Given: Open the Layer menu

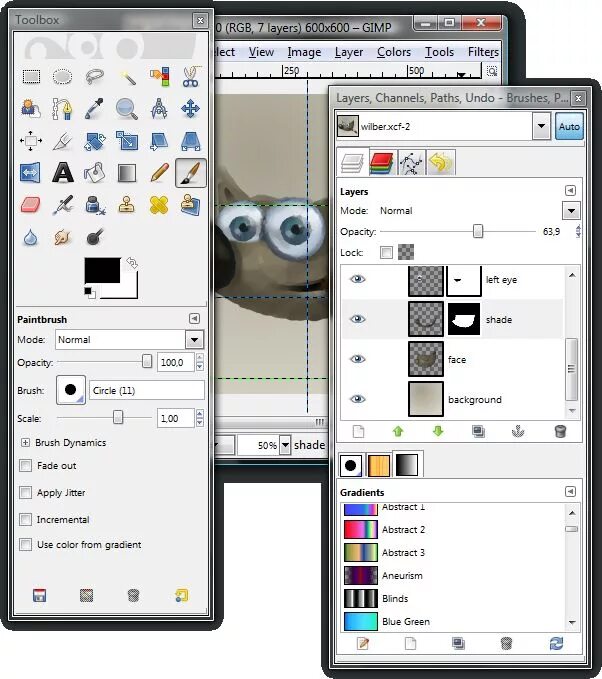Looking at the screenshot, I should click(x=349, y=52).
